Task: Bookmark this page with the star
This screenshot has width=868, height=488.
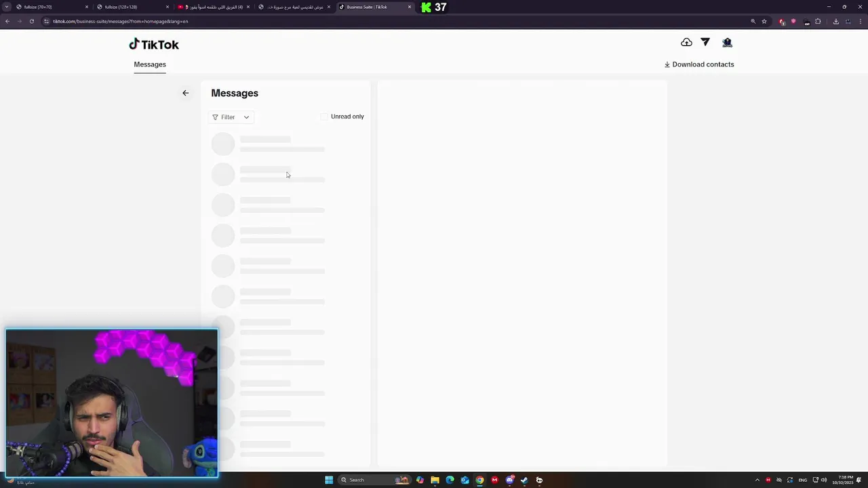Action: point(764,21)
